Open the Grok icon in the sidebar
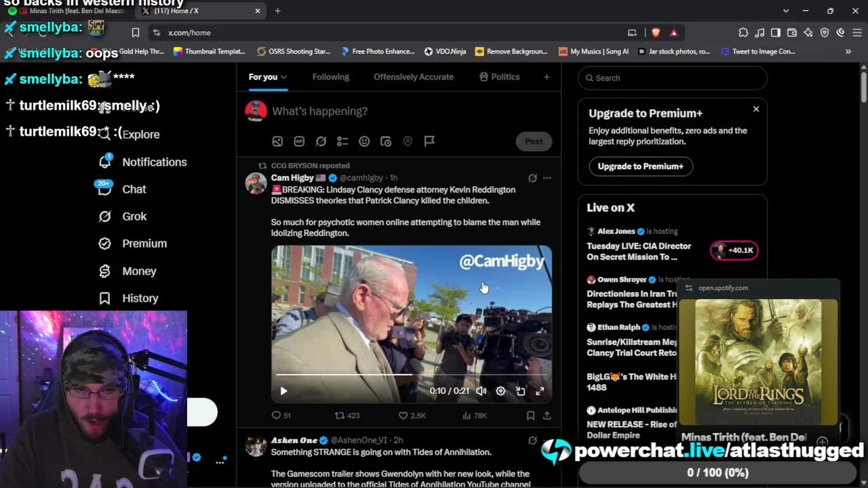The height and width of the screenshot is (488, 868). [x=104, y=216]
